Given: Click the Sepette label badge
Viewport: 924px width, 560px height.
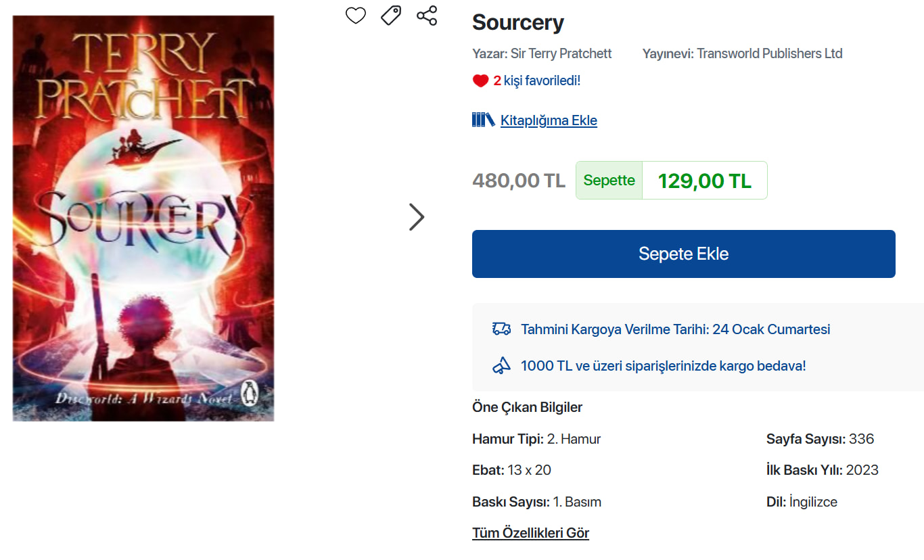Looking at the screenshot, I should coord(609,181).
